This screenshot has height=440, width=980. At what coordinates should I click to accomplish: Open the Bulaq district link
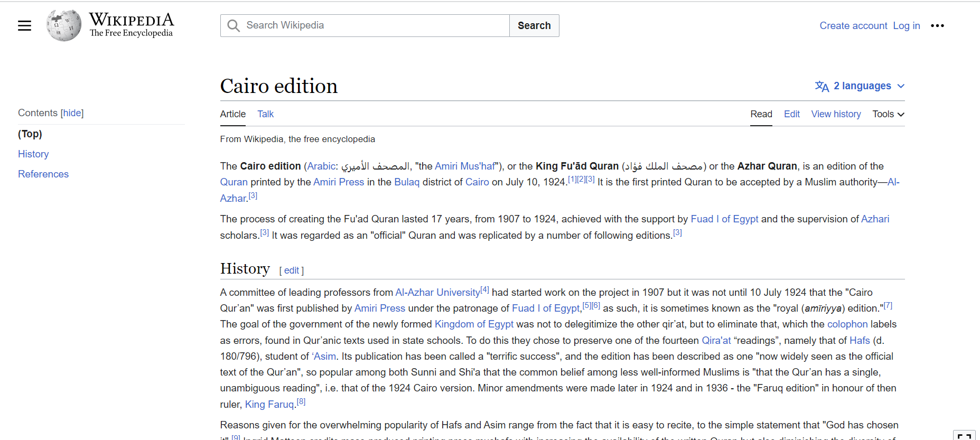coord(407,182)
